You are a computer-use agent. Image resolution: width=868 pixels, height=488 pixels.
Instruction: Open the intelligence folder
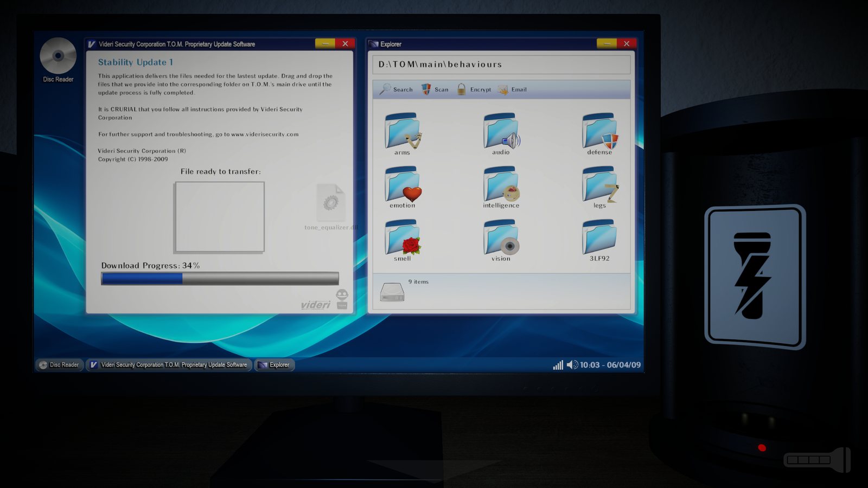click(501, 187)
